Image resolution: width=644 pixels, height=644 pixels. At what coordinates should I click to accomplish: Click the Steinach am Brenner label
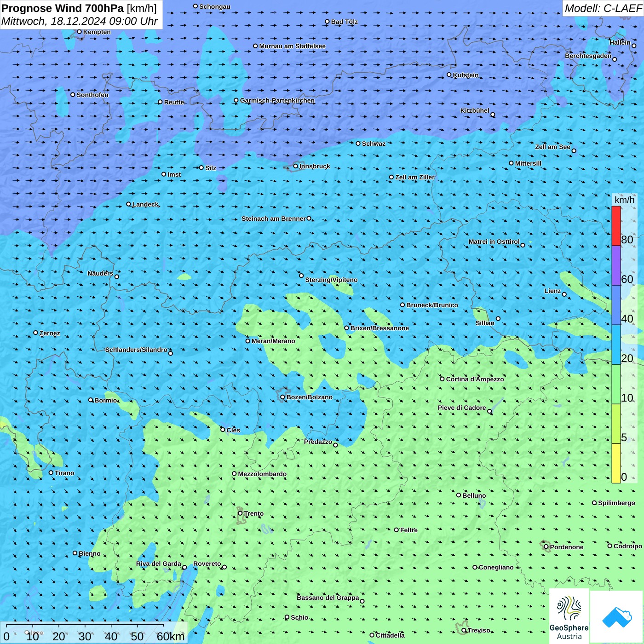coord(274,218)
